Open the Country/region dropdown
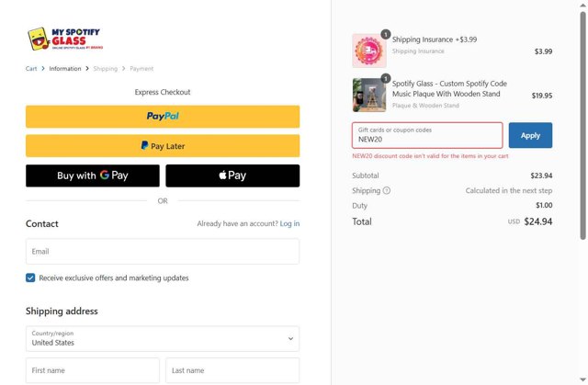 [x=163, y=338]
